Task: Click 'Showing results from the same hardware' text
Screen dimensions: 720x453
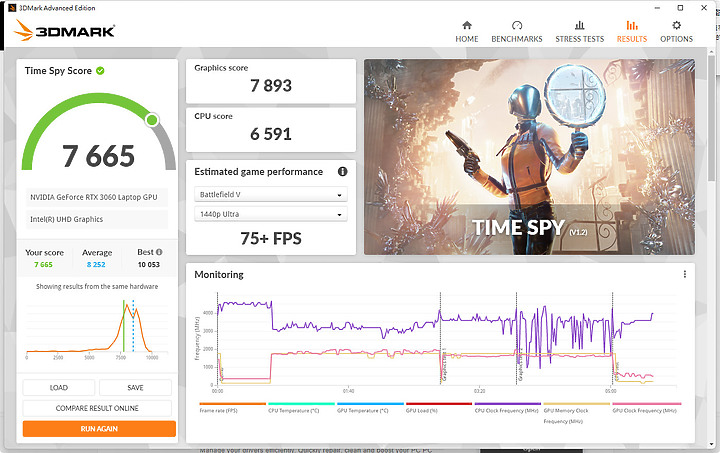Action: [97, 286]
